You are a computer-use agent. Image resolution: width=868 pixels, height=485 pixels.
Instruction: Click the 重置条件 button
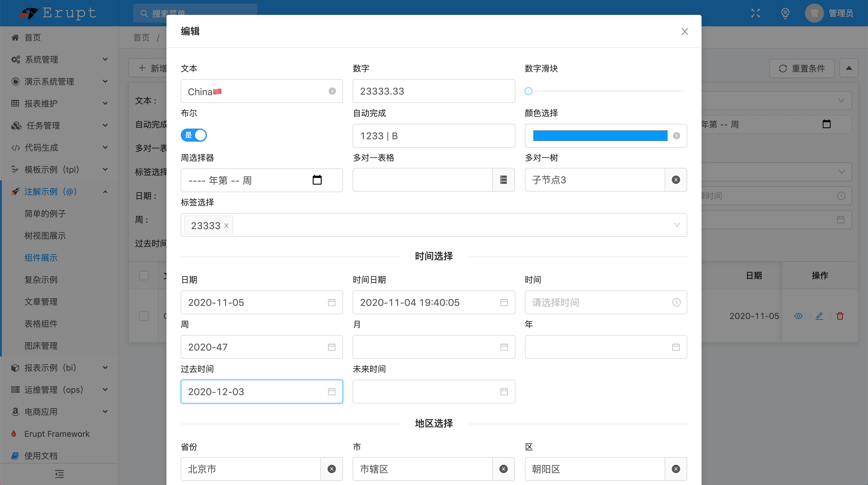[x=802, y=68]
